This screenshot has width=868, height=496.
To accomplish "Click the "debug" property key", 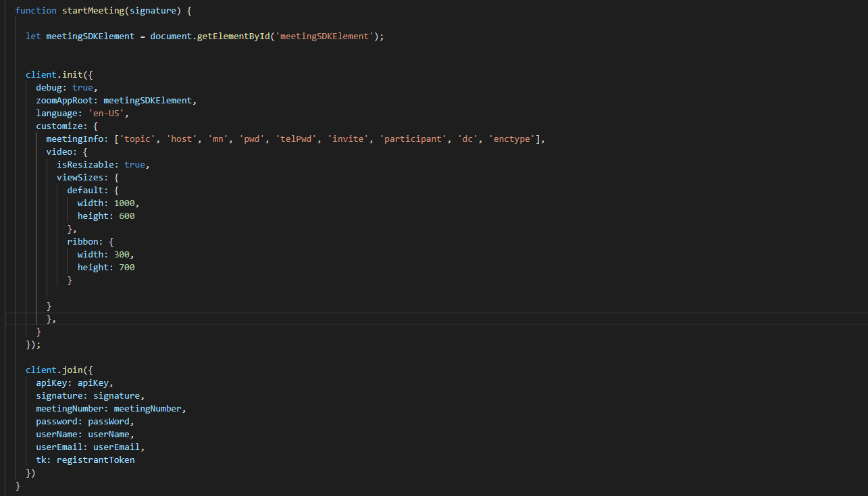I will [49, 88].
